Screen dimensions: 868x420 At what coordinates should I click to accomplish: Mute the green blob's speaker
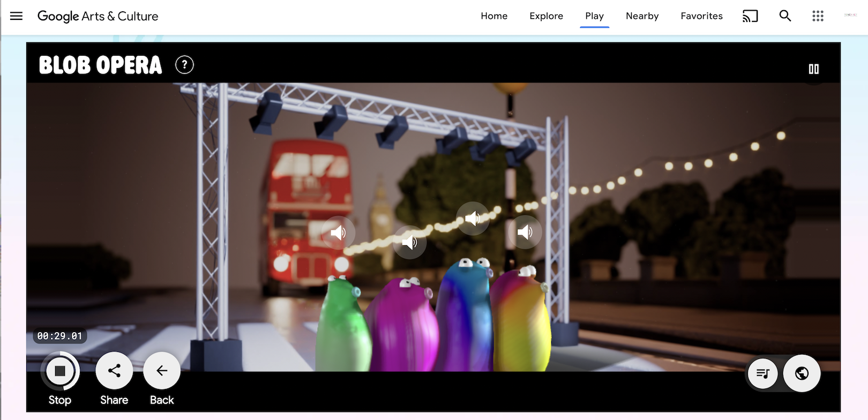(x=338, y=232)
